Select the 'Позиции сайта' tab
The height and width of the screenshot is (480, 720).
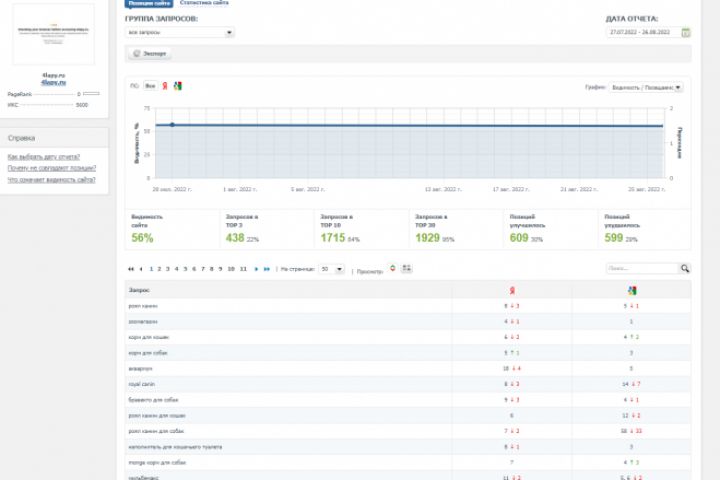coord(149,3)
